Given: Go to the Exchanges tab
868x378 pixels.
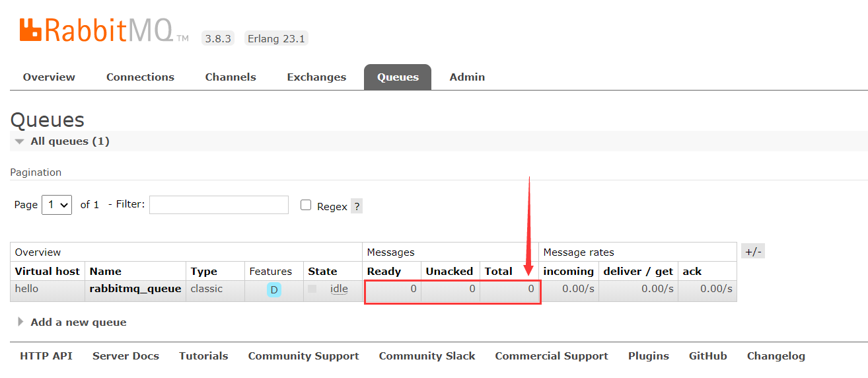Looking at the screenshot, I should 316,77.
